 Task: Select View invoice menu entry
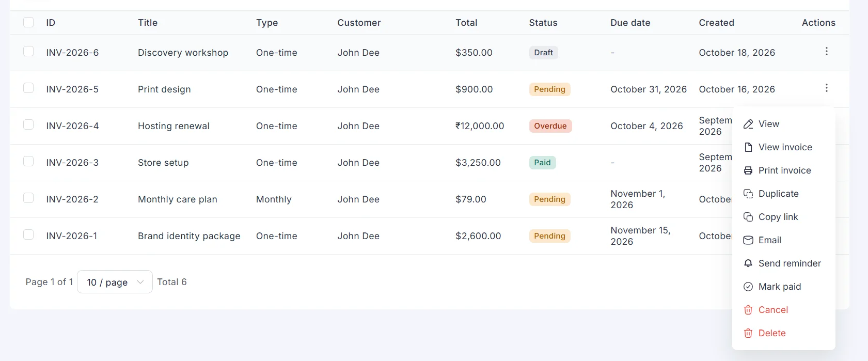(784, 147)
